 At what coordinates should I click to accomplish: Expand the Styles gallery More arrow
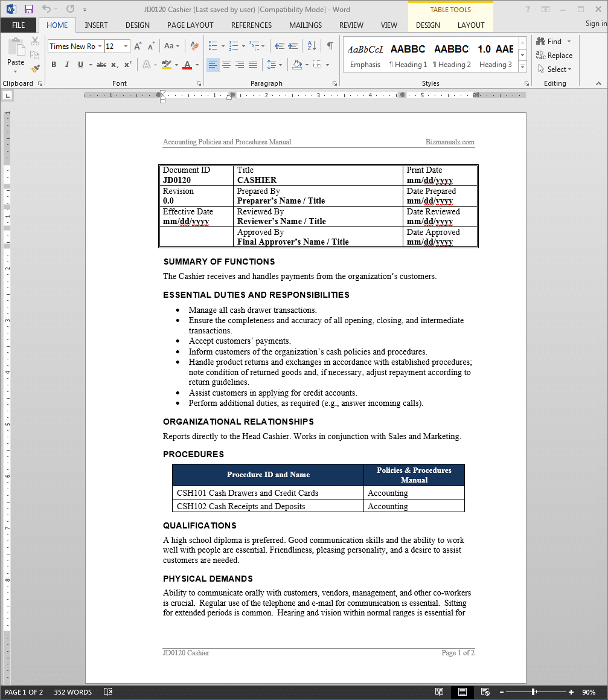pyautogui.click(x=522, y=67)
